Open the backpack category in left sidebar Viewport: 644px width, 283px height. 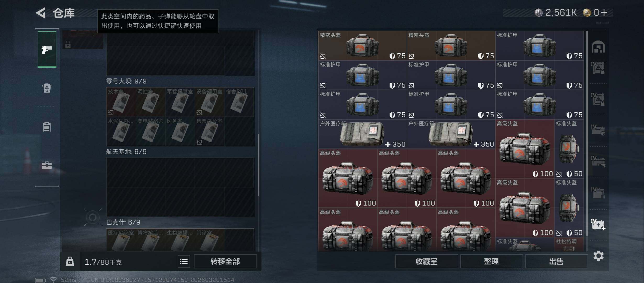[x=47, y=88]
